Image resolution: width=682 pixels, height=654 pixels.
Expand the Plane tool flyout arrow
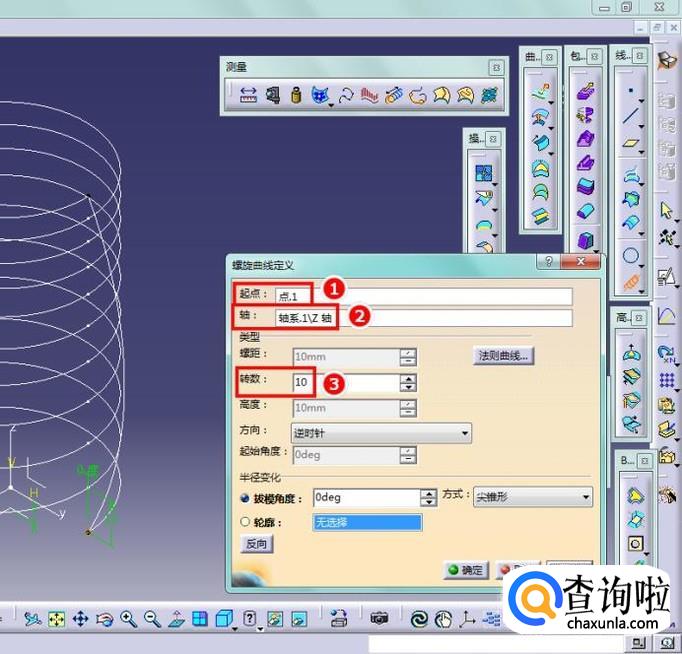coord(642,153)
